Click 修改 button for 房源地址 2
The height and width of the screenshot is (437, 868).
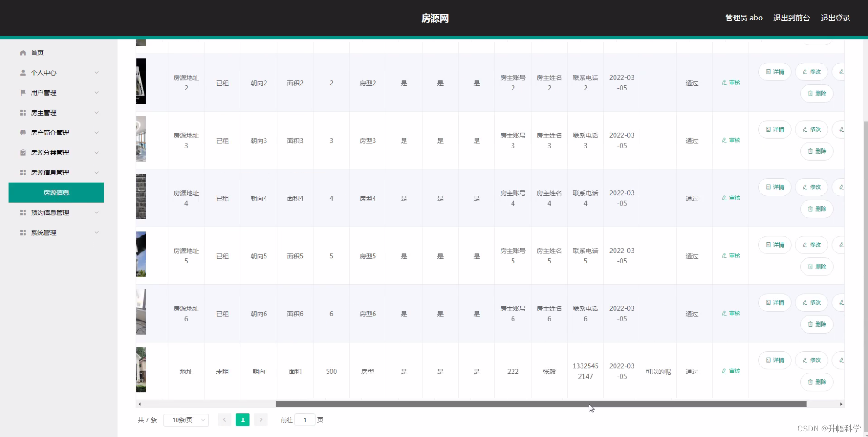(811, 72)
